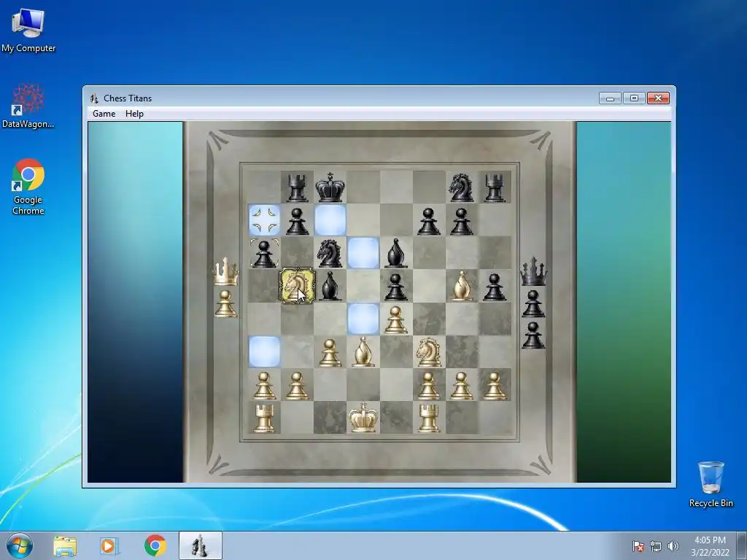747x560 pixels.
Task: Click the black bishop above the central black pawn
Action: click(x=395, y=253)
